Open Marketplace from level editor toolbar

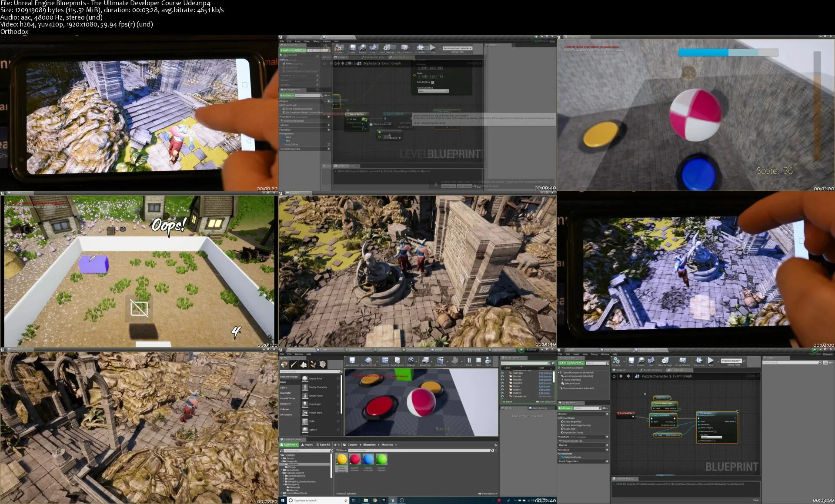pos(397,361)
